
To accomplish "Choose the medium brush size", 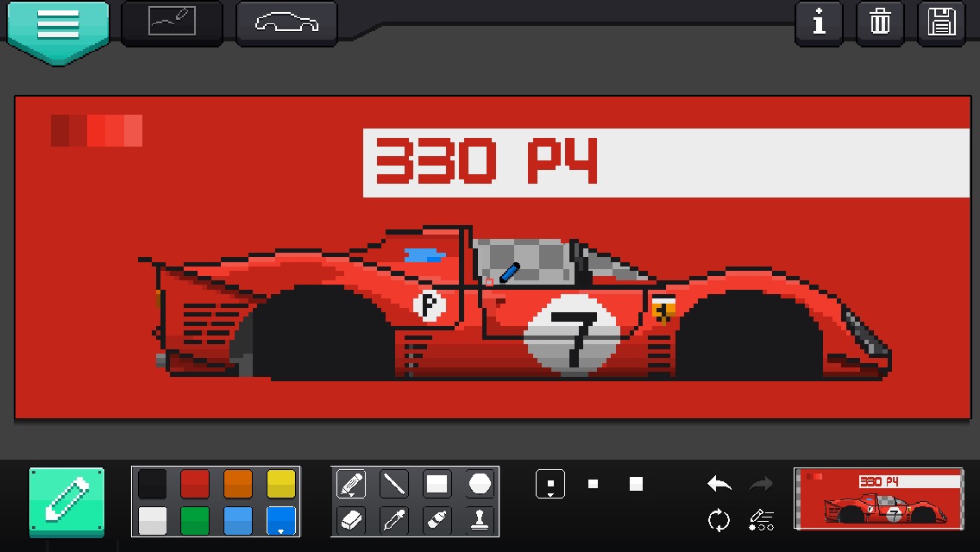I will [594, 484].
